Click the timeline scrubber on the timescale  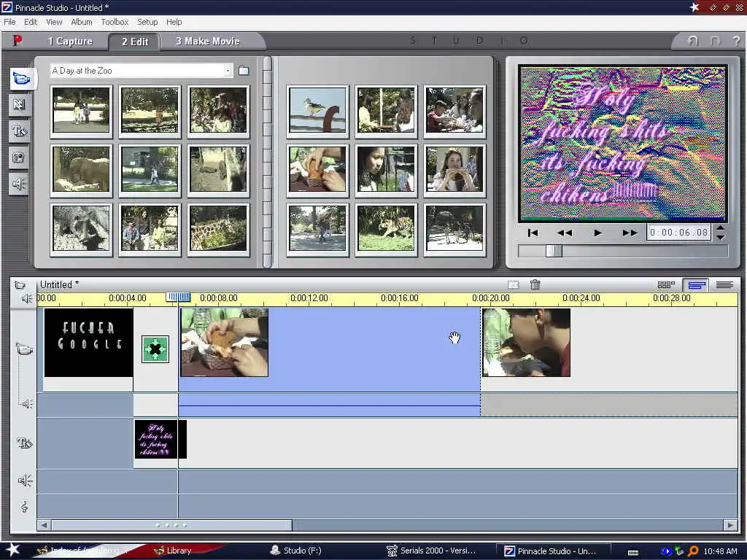(x=178, y=297)
